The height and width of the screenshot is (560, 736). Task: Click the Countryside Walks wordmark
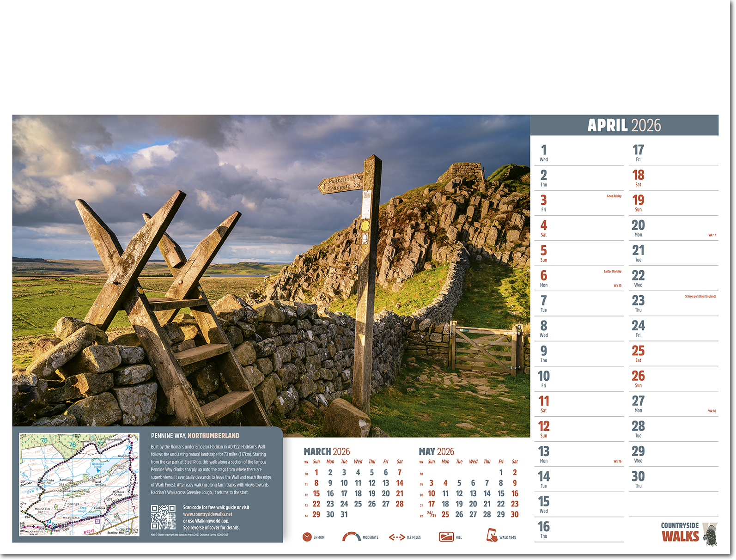click(680, 532)
